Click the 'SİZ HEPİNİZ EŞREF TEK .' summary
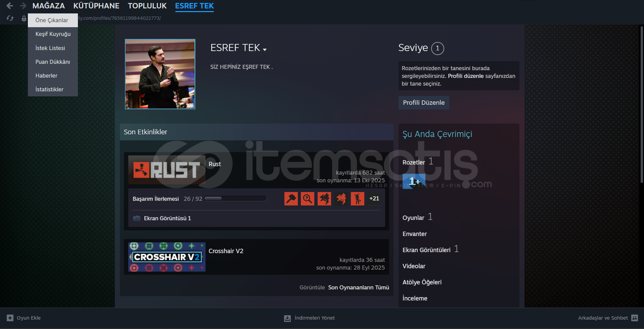644x329 pixels. [x=241, y=67]
